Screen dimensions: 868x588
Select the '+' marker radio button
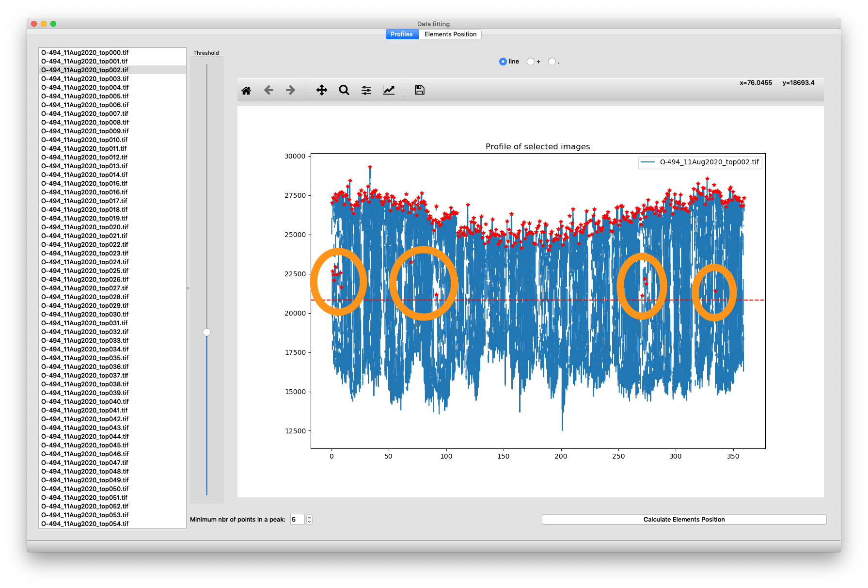tap(531, 62)
